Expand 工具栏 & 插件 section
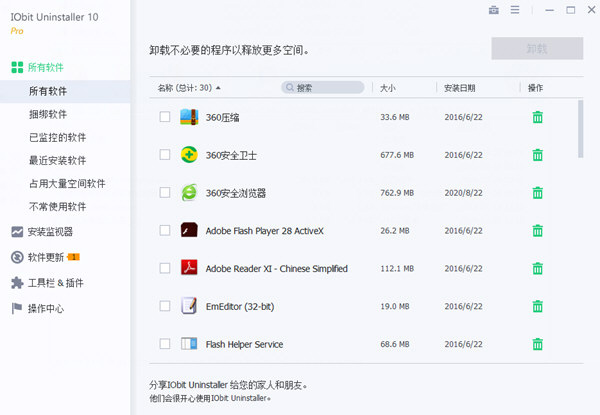Screen dimensions: 600x415 point(55,283)
